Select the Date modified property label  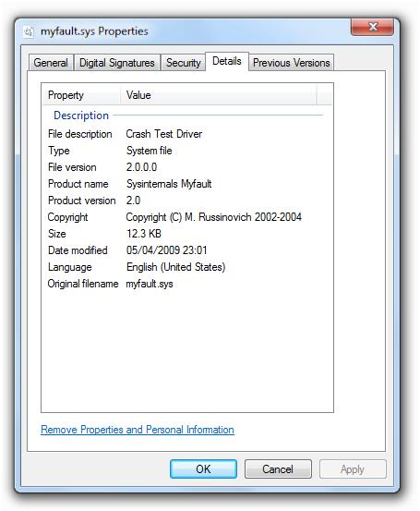pos(78,250)
